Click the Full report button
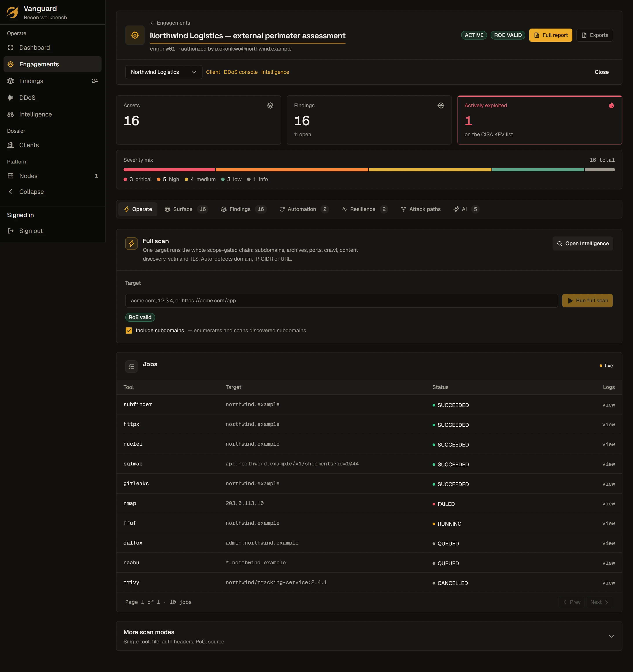Screen dimensions: 633x672 coord(551,35)
